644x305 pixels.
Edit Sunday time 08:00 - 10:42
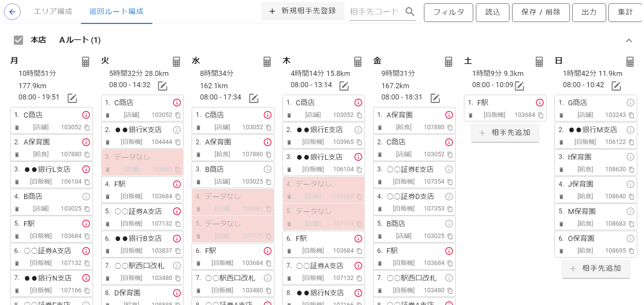(616, 86)
